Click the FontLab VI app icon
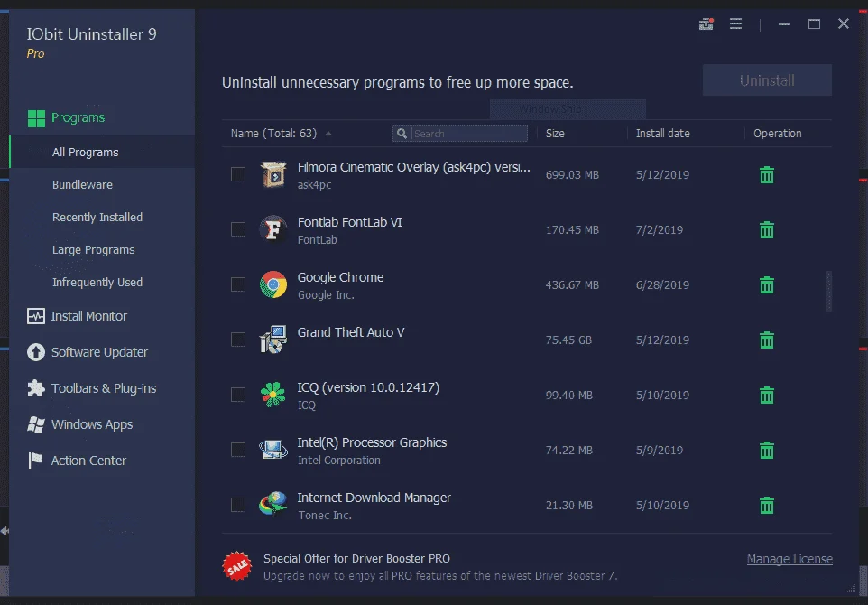The image size is (868, 605). tap(273, 229)
